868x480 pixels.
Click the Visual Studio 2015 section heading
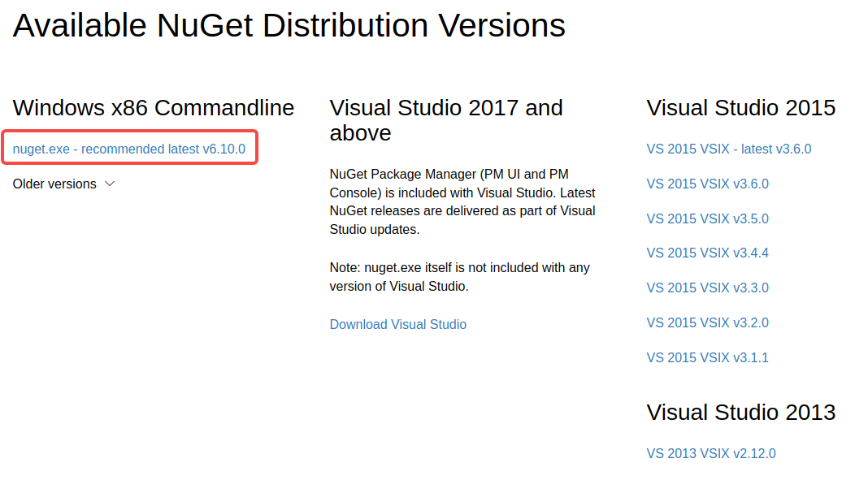740,108
